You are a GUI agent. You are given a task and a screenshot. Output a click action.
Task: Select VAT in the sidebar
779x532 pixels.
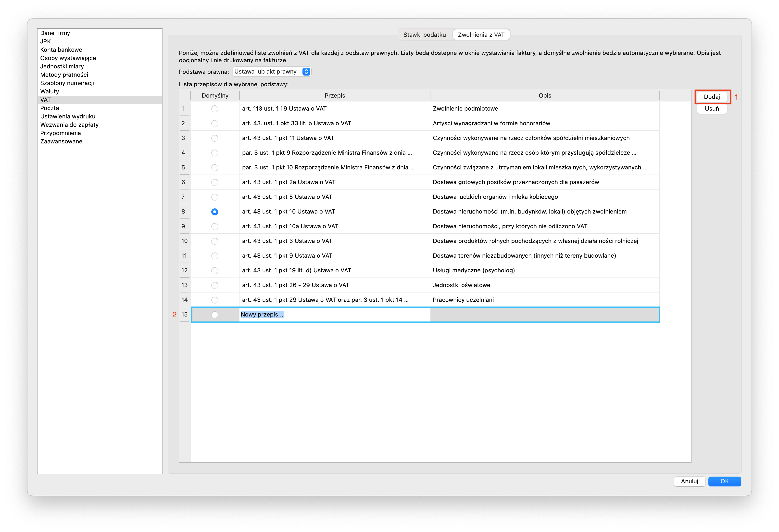(100, 100)
